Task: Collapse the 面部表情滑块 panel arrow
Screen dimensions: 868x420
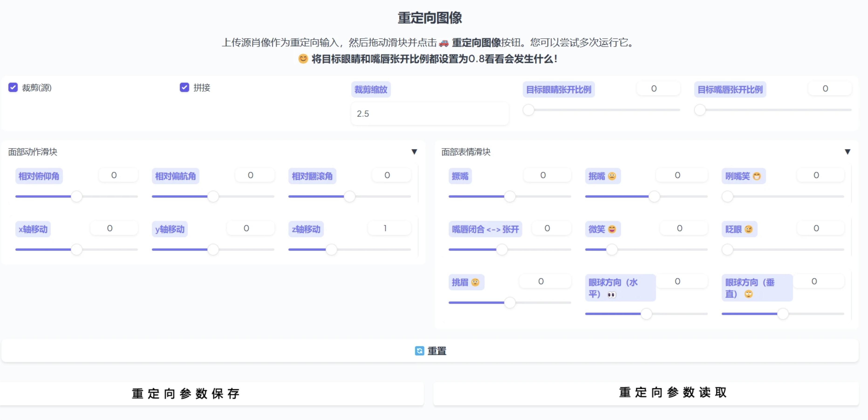Action: (847, 152)
